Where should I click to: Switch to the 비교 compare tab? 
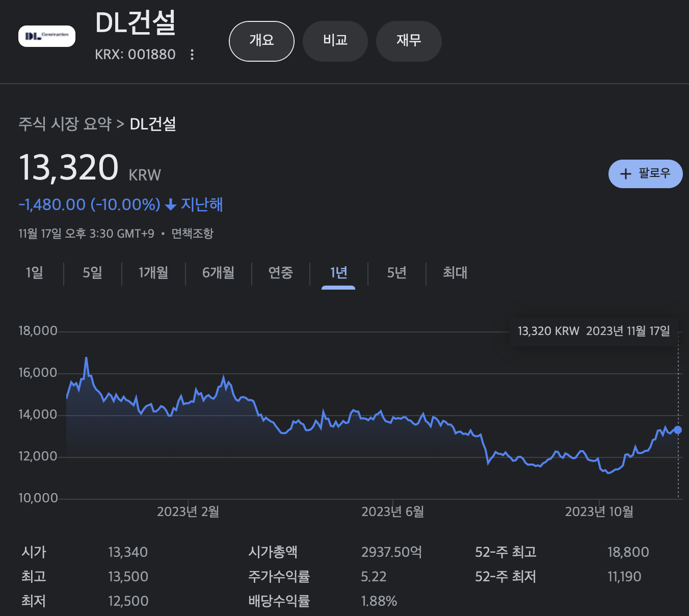[335, 41]
